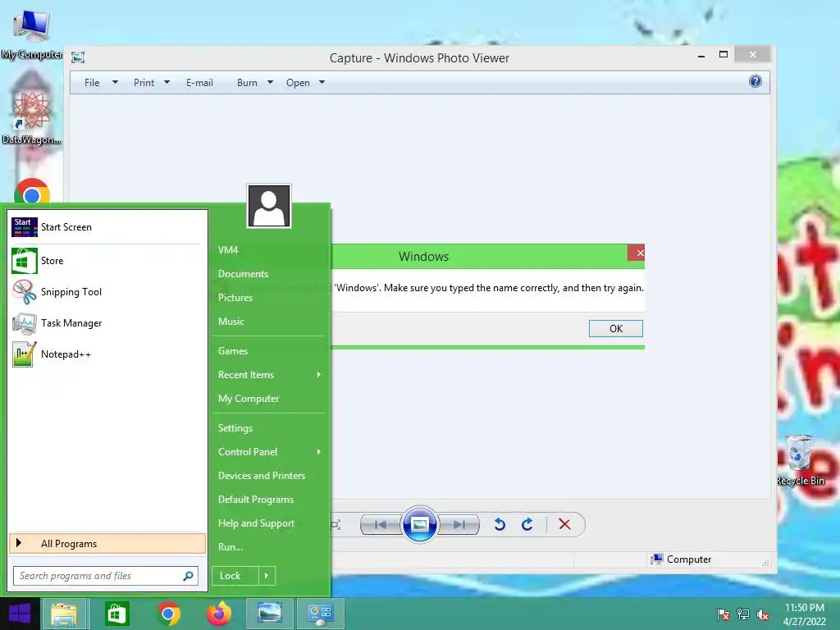This screenshot has width=840, height=630.
Task: Switch to Photo Viewer taskbar button
Action: click(x=269, y=614)
